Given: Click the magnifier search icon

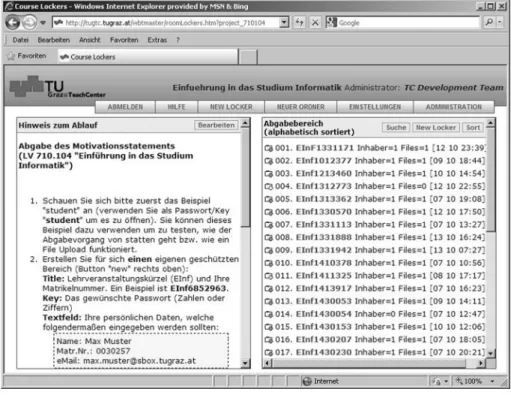Looking at the screenshot, I should [x=489, y=22].
